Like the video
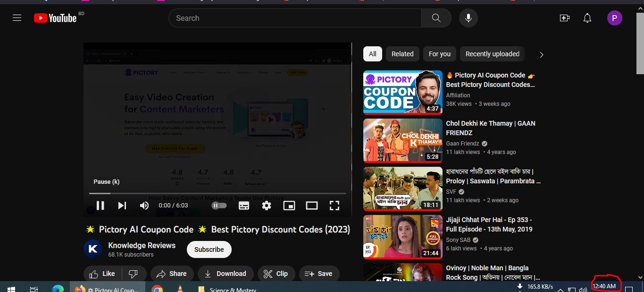This screenshot has width=644, height=292. (102, 274)
